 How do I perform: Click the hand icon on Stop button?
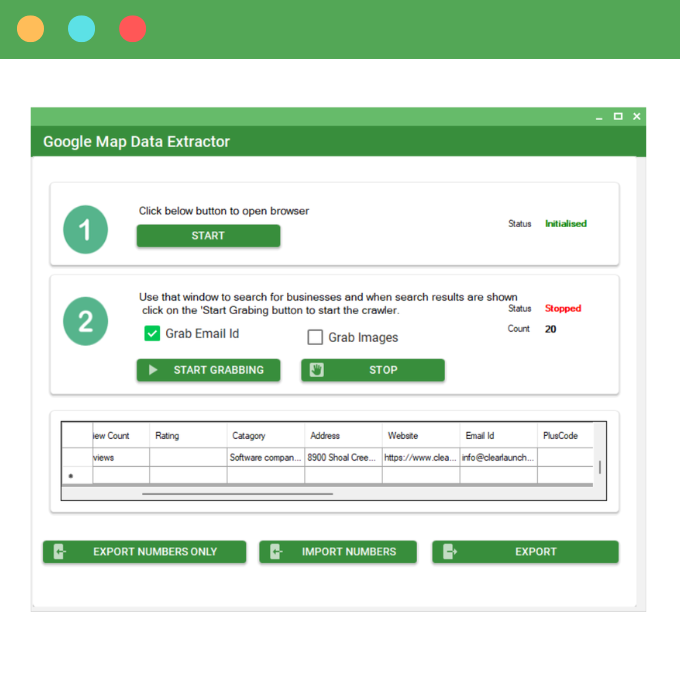coord(317,370)
